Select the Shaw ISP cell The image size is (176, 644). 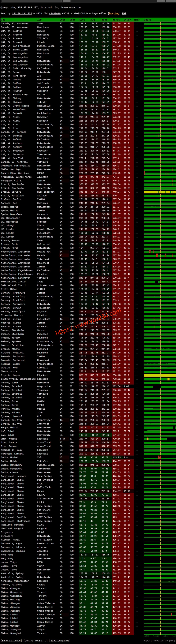pos(40,23)
